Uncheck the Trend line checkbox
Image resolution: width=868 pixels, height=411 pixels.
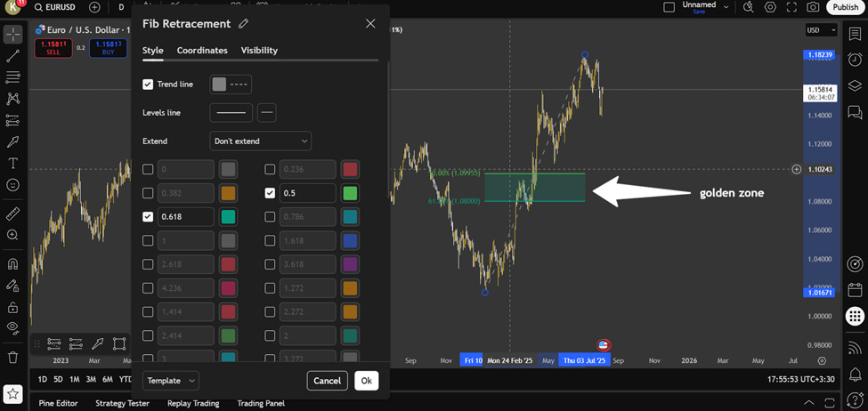click(x=148, y=85)
